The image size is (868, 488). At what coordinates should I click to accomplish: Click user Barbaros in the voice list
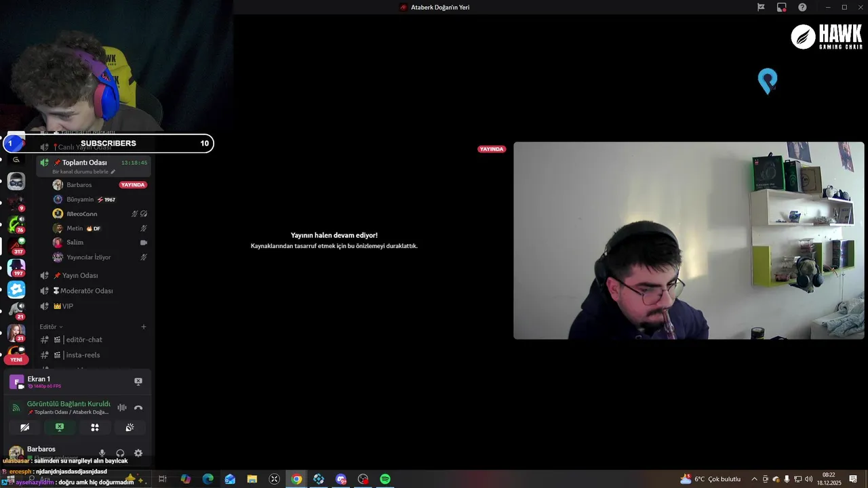tap(79, 185)
